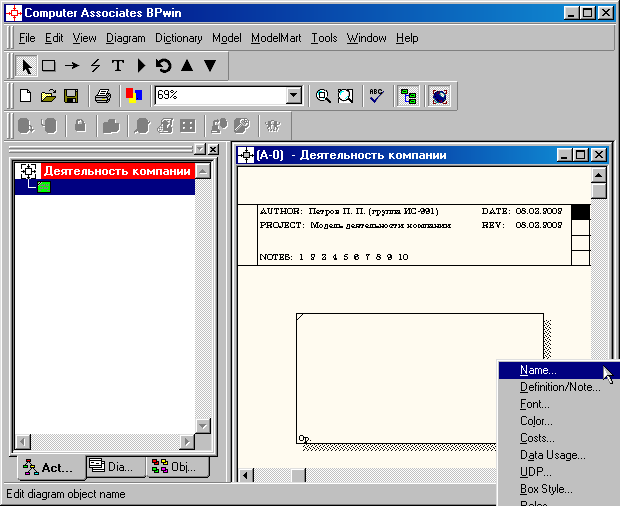Open the explorer panel dropdown arrow
The width and height of the screenshot is (620, 506).
pyautogui.click(x=200, y=149)
